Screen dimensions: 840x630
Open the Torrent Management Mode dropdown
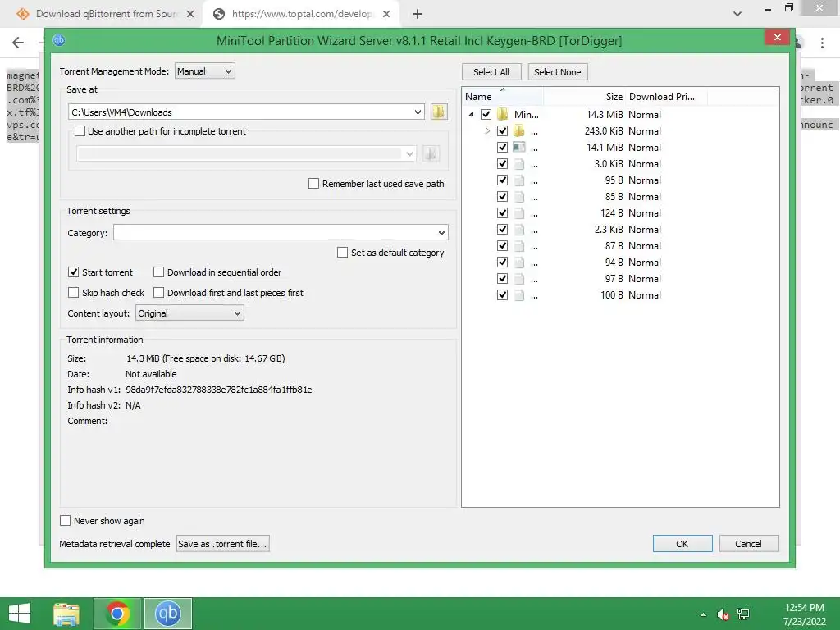tap(204, 71)
